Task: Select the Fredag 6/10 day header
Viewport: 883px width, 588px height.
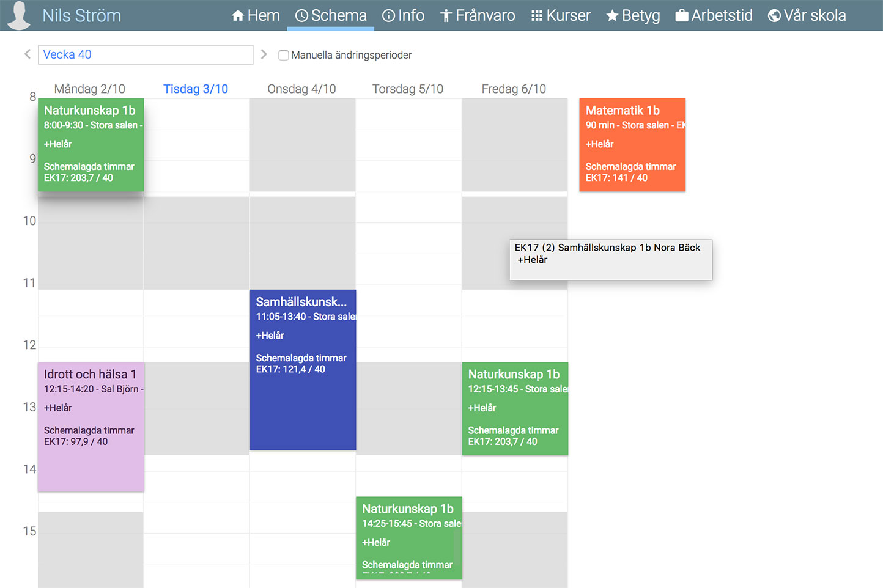Action: point(514,89)
